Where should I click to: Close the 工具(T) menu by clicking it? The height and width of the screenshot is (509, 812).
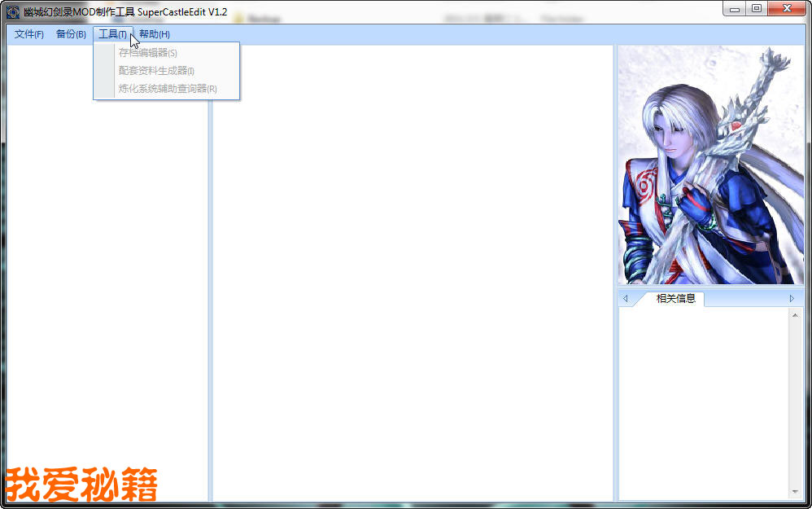pos(111,34)
